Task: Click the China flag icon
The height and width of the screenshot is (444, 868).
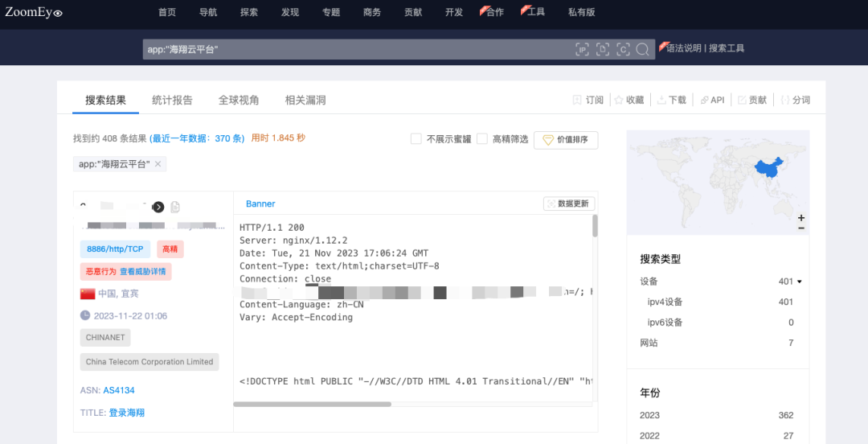Action: (88, 294)
